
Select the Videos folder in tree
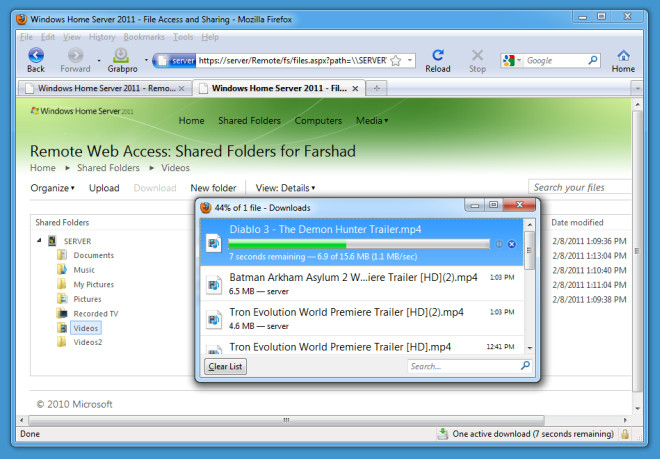(x=85, y=328)
